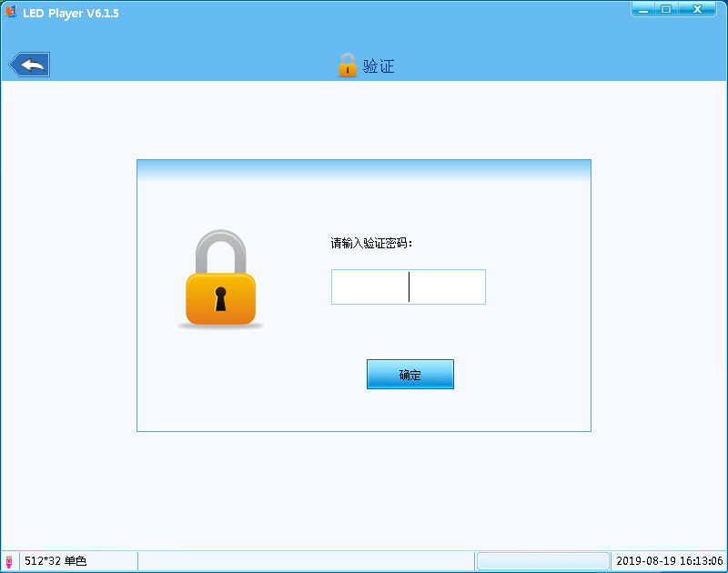Click the 验证 heading text
Image resolution: width=728 pixels, height=573 pixels.
coord(379,65)
